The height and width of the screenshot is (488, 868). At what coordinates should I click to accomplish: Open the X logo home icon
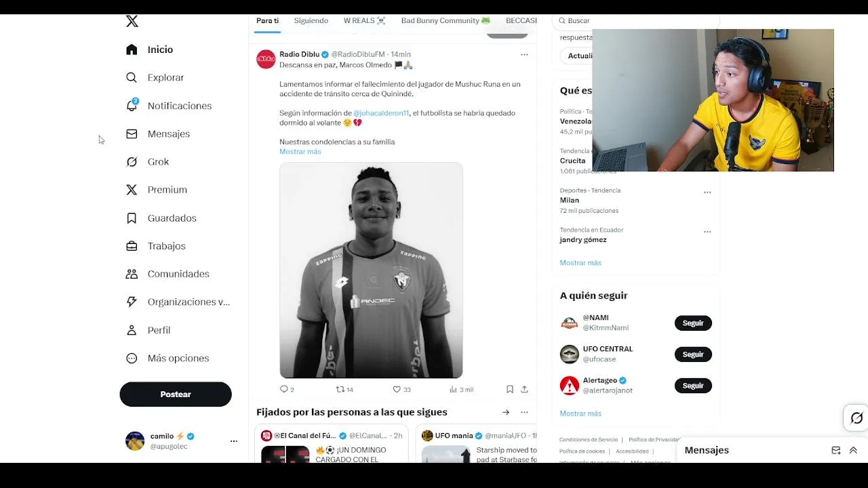(132, 22)
